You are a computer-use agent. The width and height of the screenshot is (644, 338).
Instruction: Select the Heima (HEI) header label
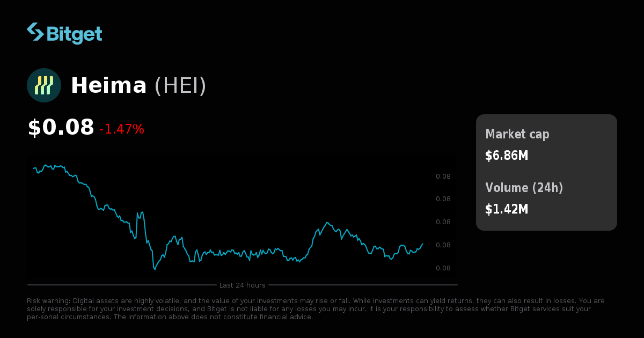(x=138, y=85)
